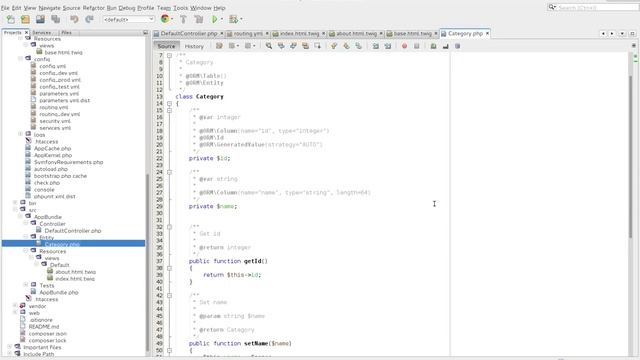
Task: Click the Comment icon in editor toolbar
Action: (433, 46)
